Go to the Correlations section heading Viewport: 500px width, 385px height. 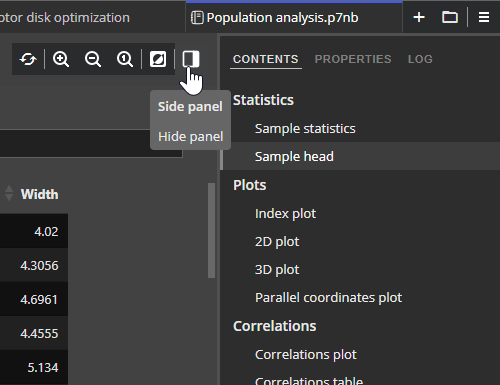click(275, 326)
